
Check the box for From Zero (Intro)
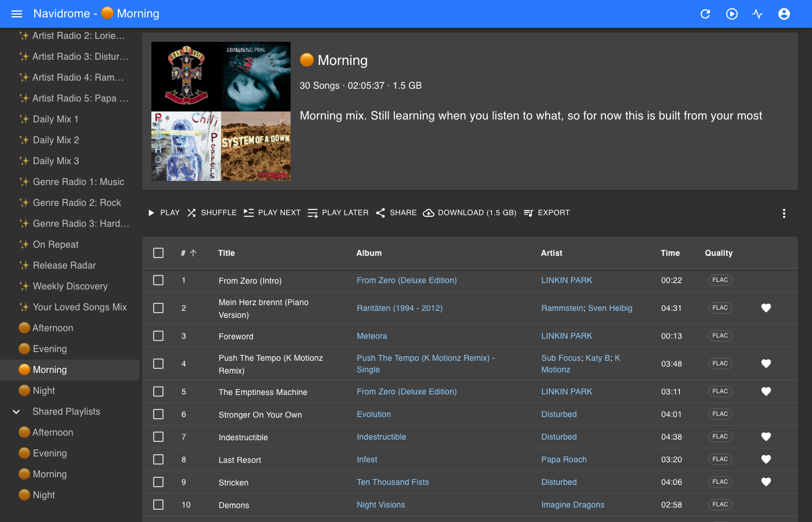click(158, 280)
